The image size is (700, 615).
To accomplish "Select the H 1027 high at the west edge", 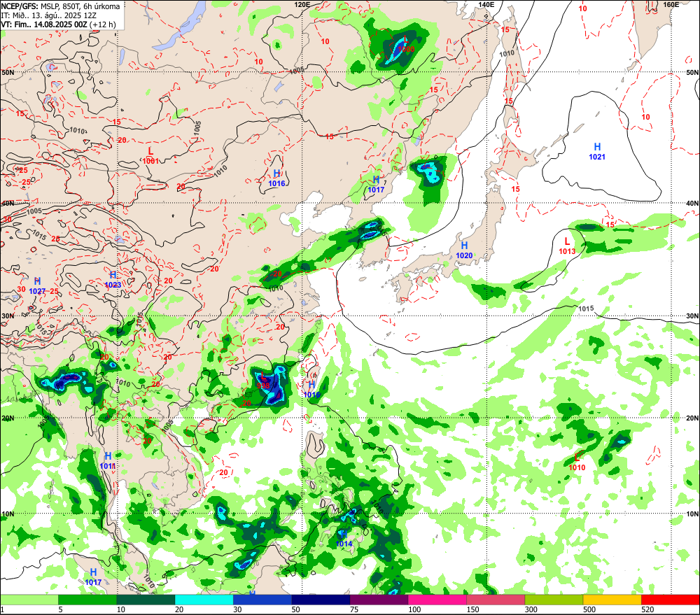I will pos(38,286).
